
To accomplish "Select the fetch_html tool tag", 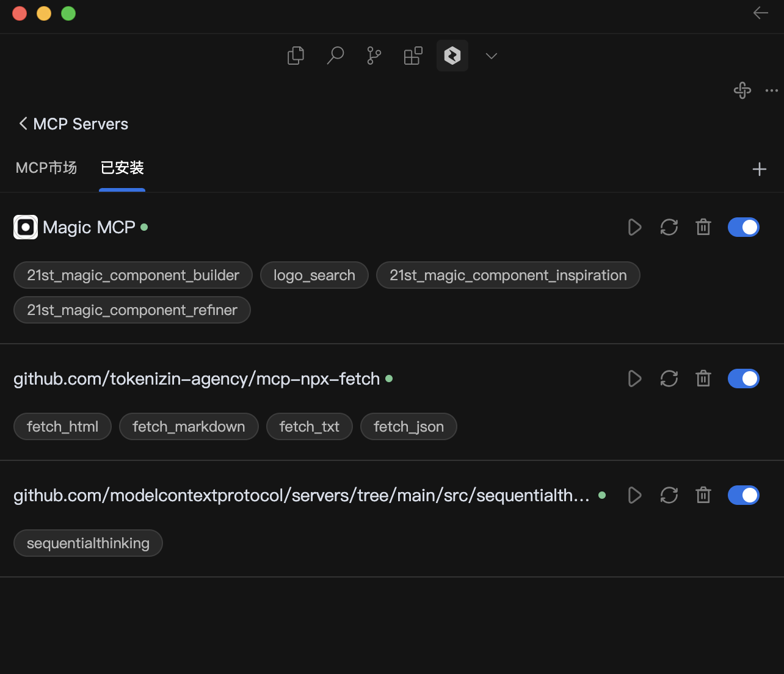I will pos(62,427).
